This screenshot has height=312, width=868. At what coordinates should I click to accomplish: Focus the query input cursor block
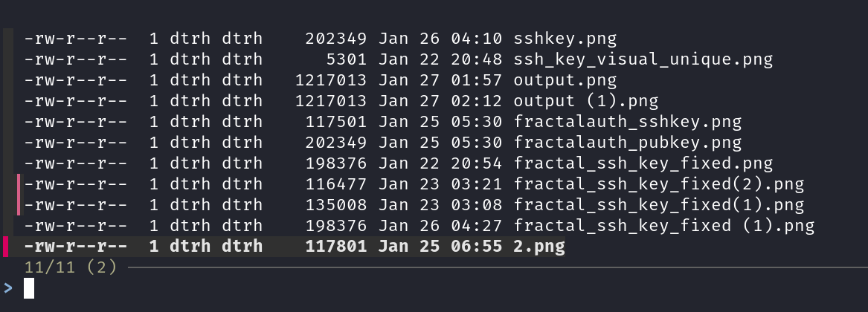29,288
